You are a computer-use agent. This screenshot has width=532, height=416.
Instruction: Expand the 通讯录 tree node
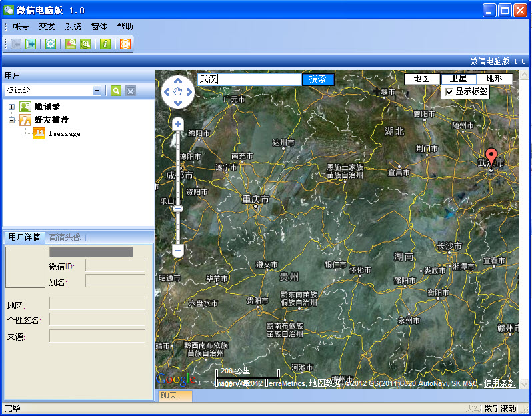(x=12, y=107)
